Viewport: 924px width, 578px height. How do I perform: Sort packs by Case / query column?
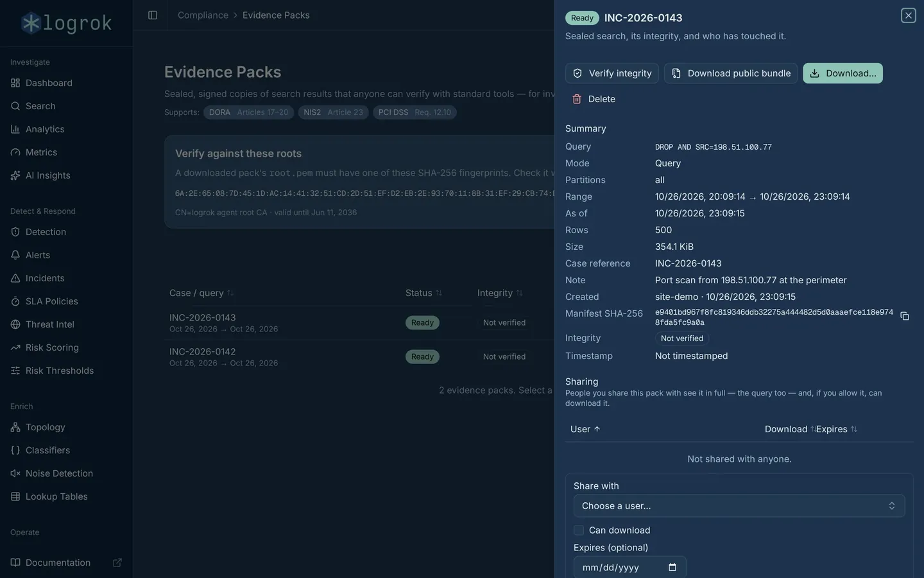point(201,293)
